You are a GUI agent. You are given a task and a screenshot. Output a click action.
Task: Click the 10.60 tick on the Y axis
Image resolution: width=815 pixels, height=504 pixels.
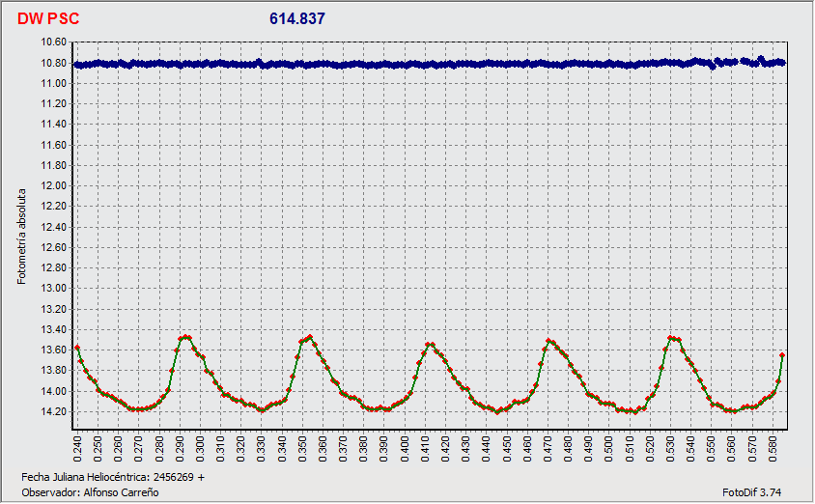pos(54,42)
